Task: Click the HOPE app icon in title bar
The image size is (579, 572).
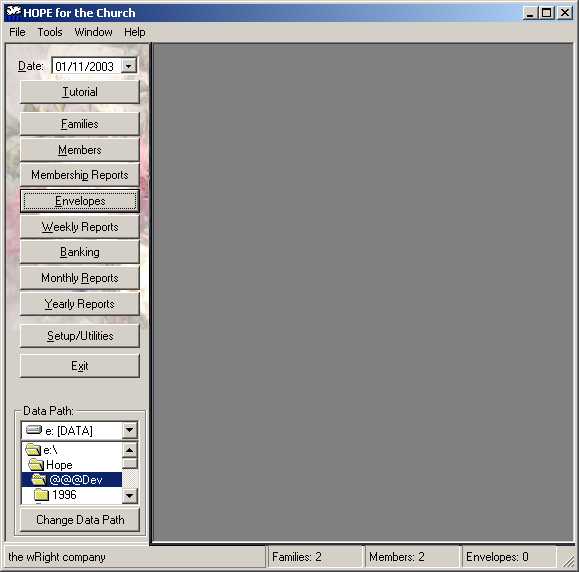Action: pos(14,11)
